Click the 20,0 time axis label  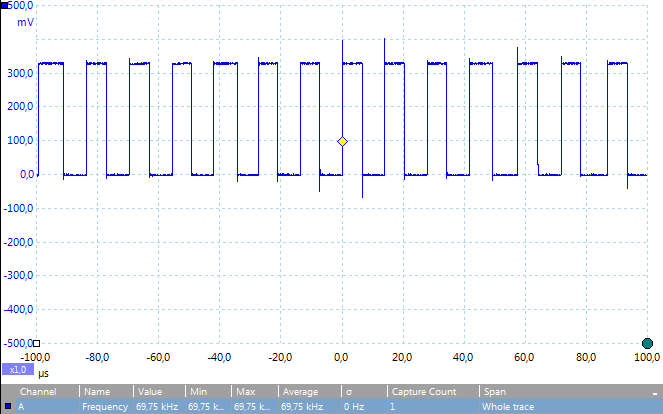402,357
